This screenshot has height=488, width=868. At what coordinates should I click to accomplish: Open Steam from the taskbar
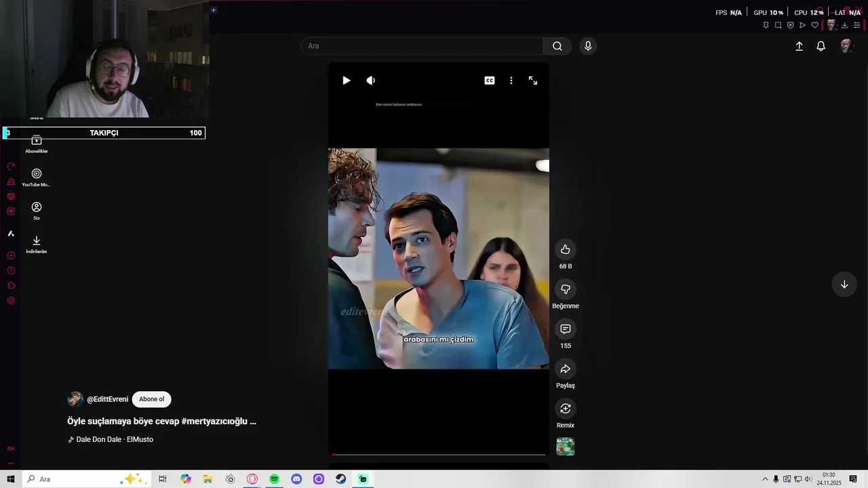click(341, 479)
